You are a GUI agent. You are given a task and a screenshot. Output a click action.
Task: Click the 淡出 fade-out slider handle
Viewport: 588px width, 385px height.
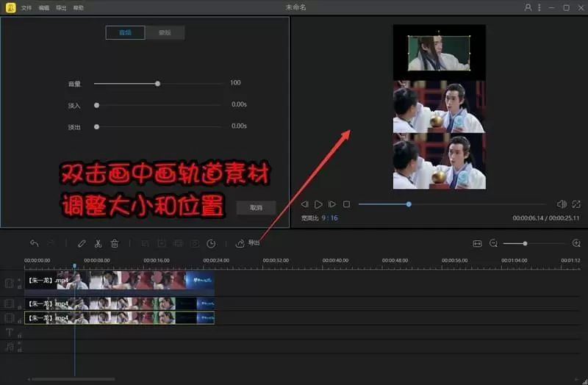[x=97, y=127]
